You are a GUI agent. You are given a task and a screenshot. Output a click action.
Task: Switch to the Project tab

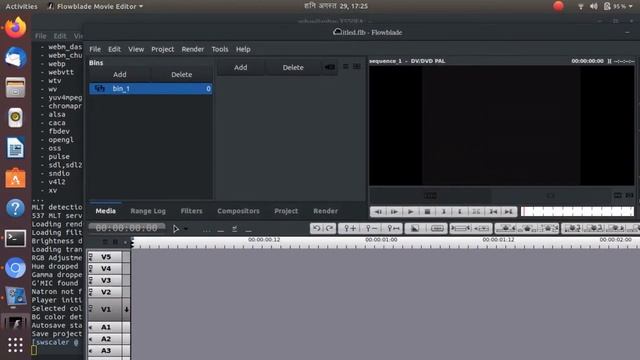coord(286,211)
